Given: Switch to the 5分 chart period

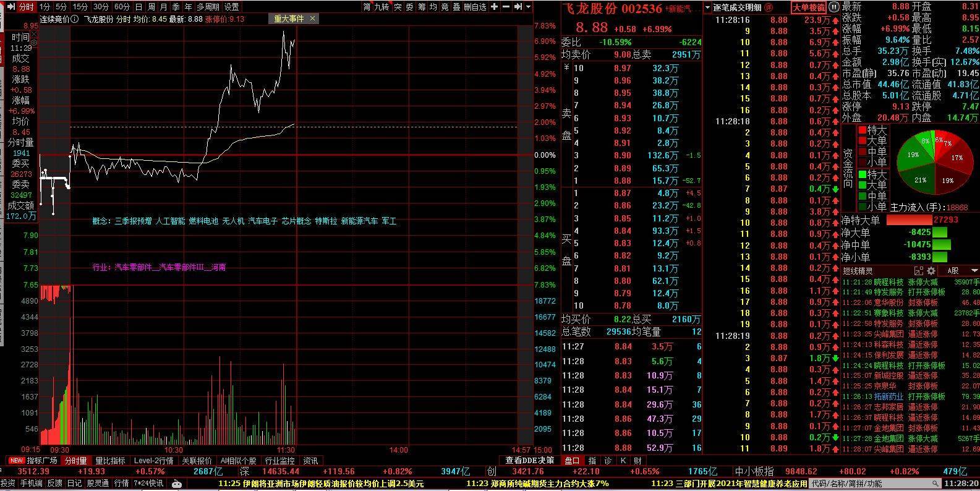Looking at the screenshot, I should click(61, 7).
